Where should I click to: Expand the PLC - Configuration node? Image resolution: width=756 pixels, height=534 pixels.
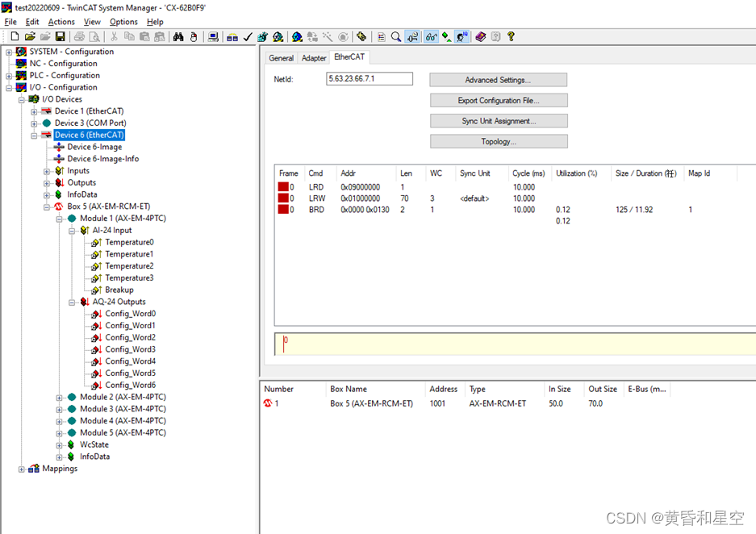[x=9, y=76]
